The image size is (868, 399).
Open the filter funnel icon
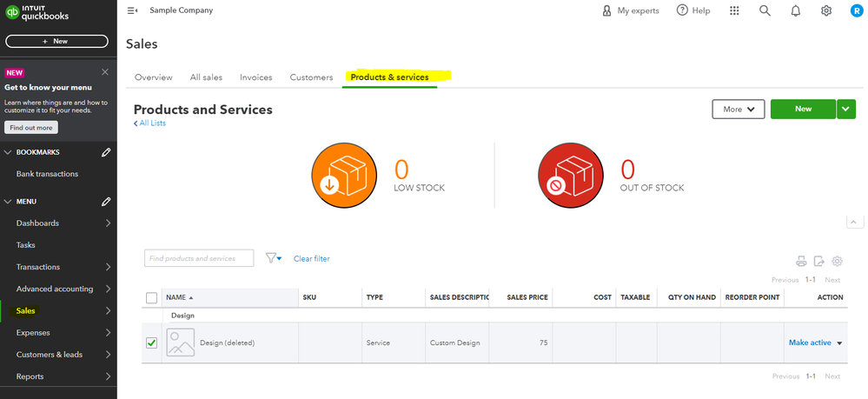(274, 258)
